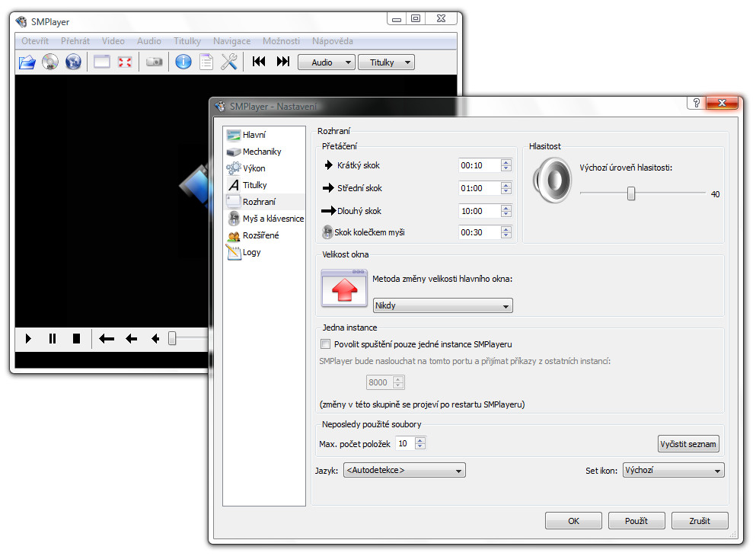Open the Navigace menu
756x556 pixels.
pyautogui.click(x=232, y=41)
